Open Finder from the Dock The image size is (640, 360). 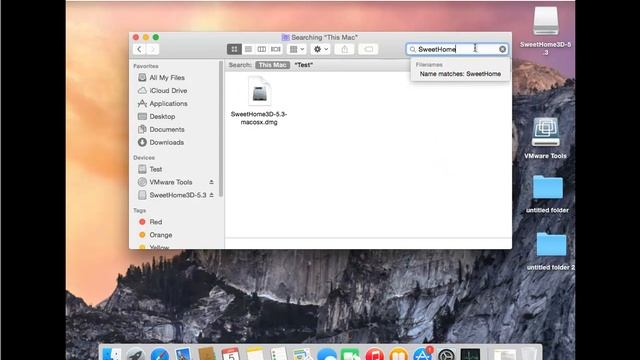click(x=111, y=354)
